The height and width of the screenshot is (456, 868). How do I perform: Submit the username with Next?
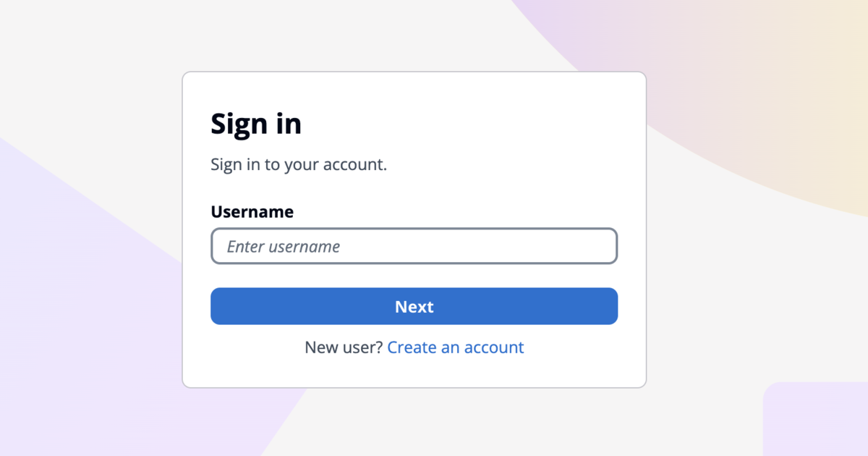point(414,306)
